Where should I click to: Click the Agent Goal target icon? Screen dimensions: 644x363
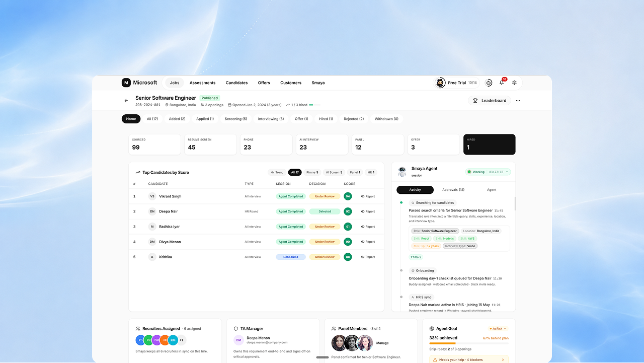432,329
